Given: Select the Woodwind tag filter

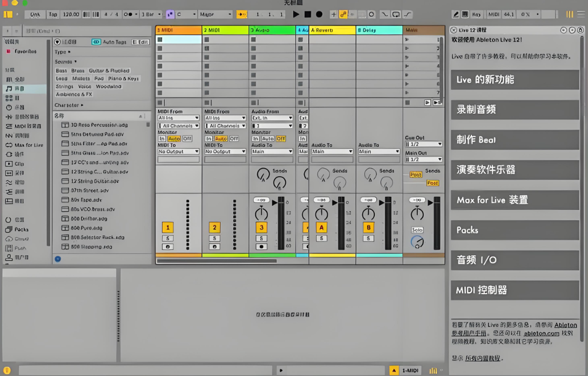Looking at the screenshot, I should tap(109, 87).
